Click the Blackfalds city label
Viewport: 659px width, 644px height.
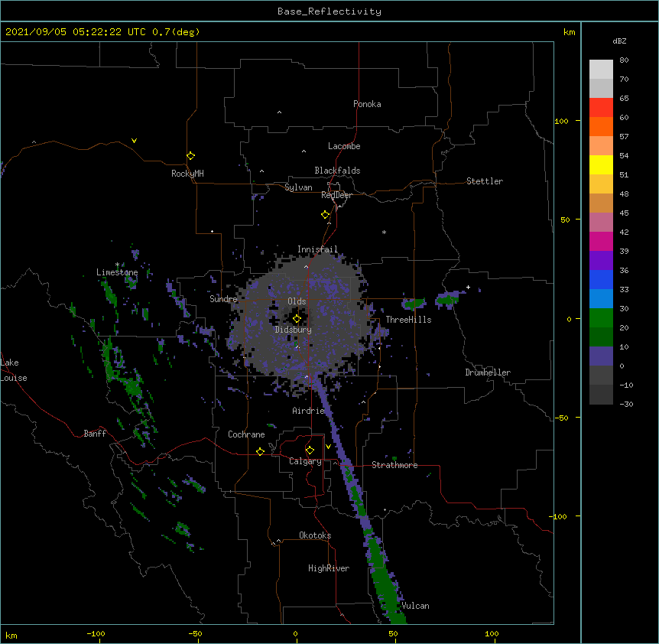(337, 171)
